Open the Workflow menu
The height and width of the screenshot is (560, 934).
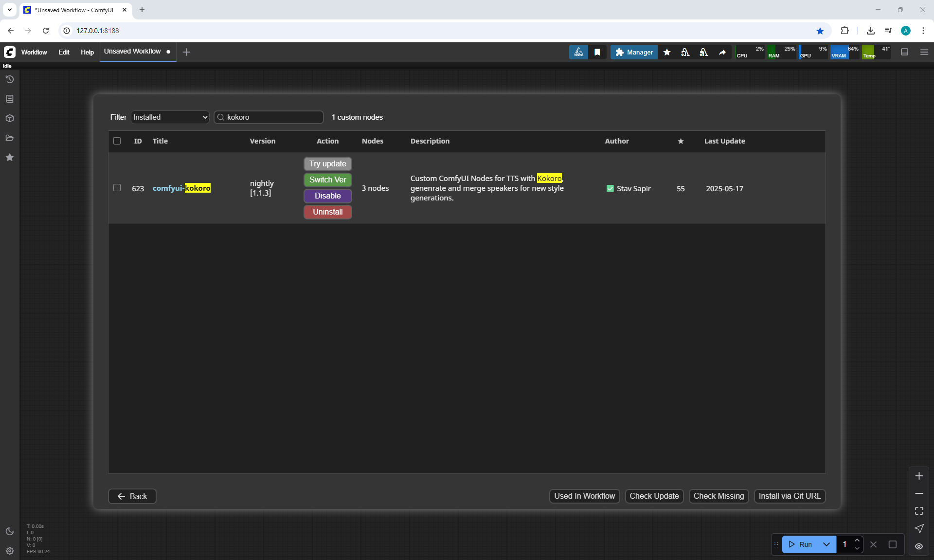pos(34,52)
